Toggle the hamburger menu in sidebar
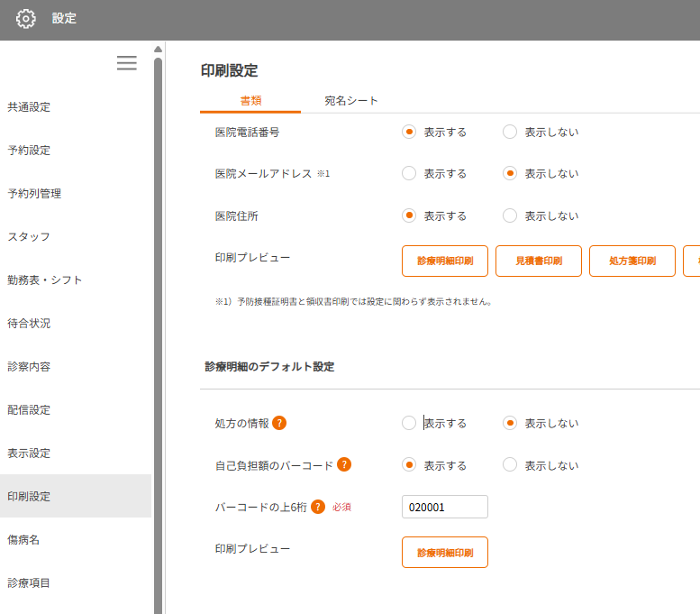700x614 pixels. click(126, 63)
